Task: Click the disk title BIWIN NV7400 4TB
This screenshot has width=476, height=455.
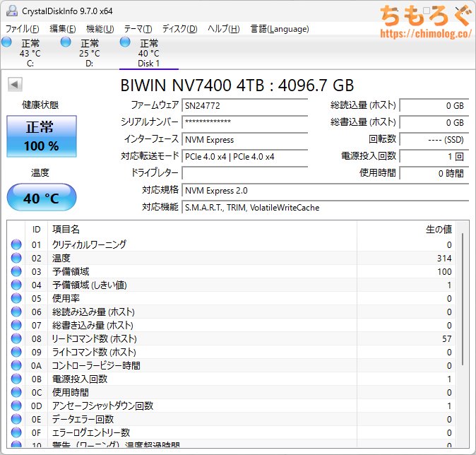Action: click(237, 85)
